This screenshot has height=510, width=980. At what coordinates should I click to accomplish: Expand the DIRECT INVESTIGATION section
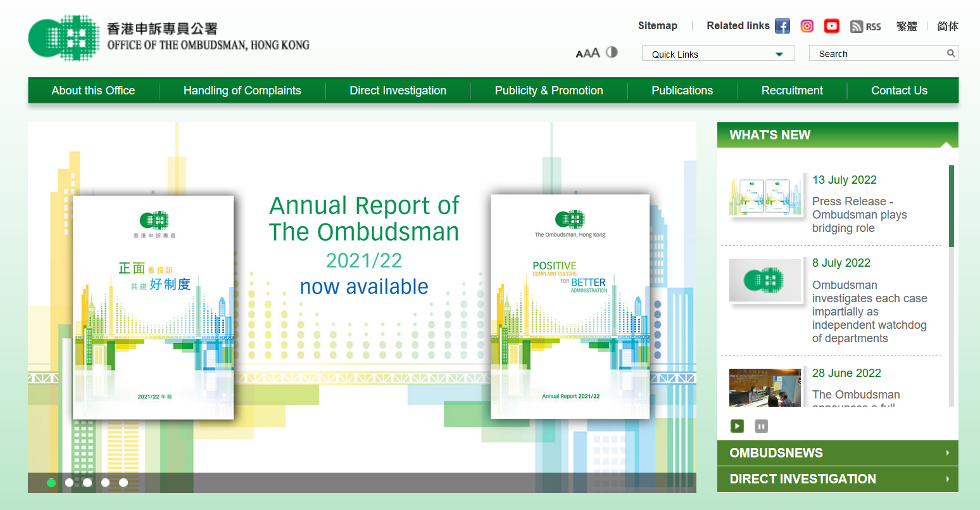pyautogui.click(x=837, y=479)
